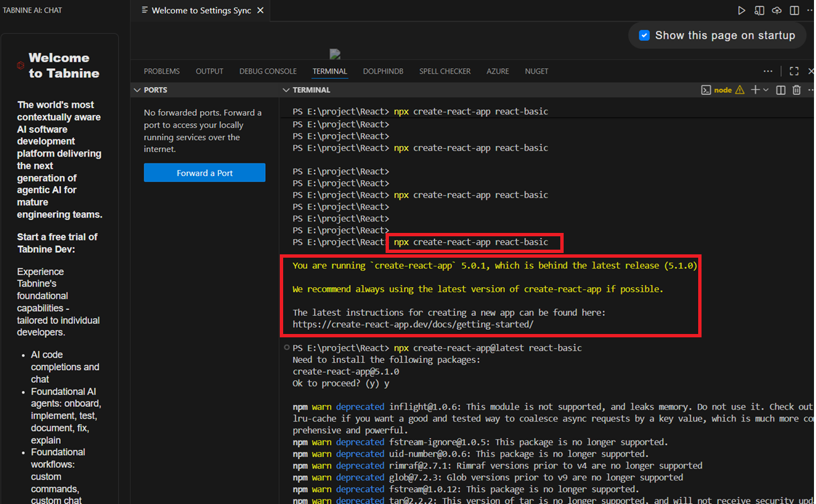
Task: Select the TERMINAL panel tab
Action: (329, 71)
